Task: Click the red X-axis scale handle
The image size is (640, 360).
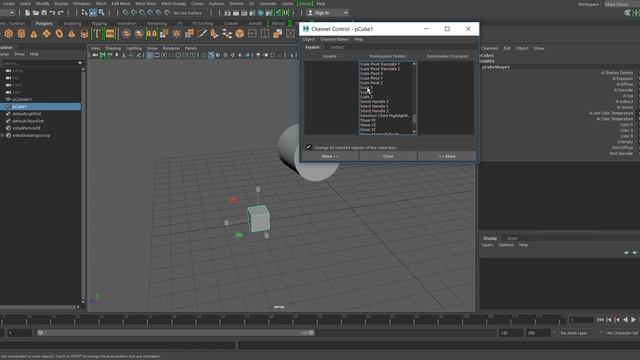Action: [233, 200]
